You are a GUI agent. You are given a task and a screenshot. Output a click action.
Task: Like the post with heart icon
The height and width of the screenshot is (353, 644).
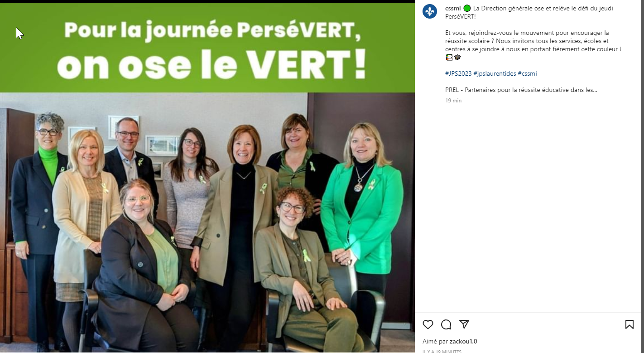point(428,324)
